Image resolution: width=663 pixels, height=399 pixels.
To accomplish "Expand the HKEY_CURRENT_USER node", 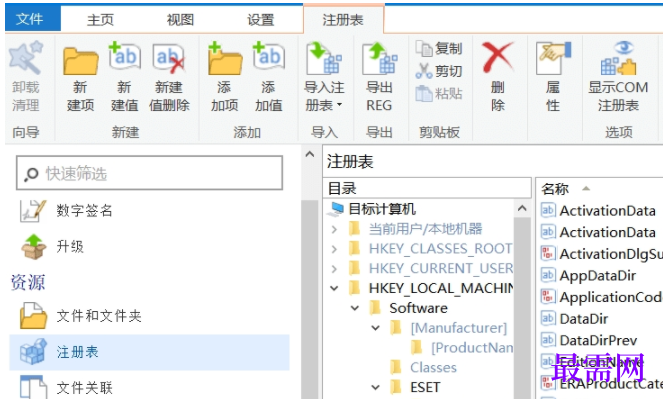I will (334, 268).
